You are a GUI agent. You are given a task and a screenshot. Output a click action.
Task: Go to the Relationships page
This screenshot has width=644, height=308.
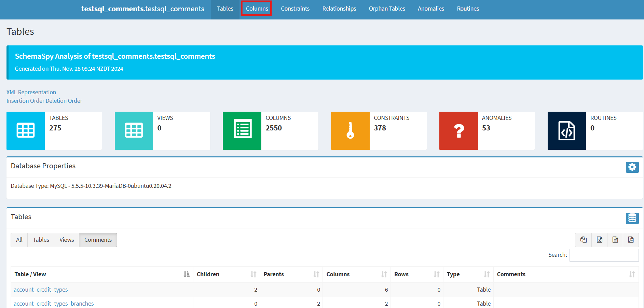click(x=339, y=9)
